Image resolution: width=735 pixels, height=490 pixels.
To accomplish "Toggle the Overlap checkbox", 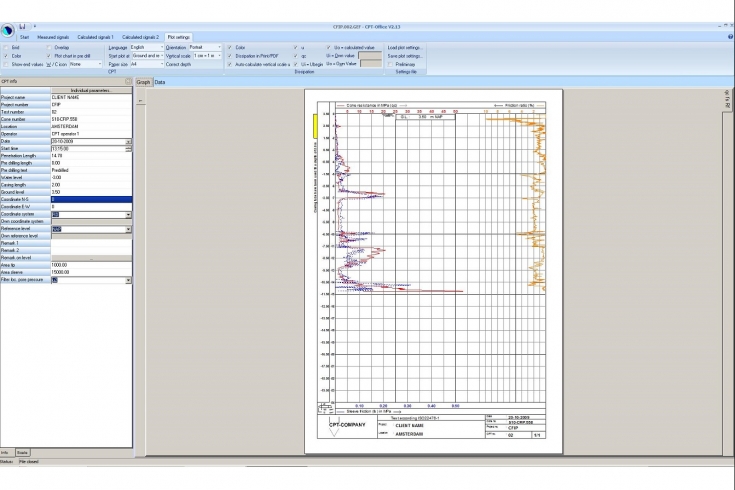I will point(50,47).
